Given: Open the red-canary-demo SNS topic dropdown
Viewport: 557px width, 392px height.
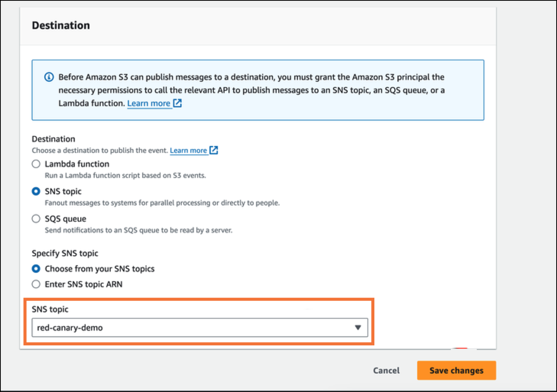Looking at the screenshot, I should coord(200,327).
